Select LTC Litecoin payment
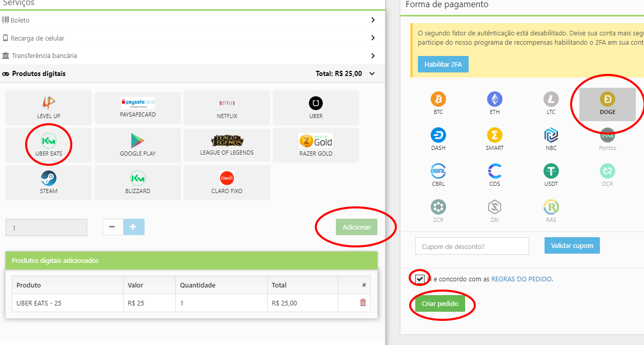Image resolution: width=644 pixels, height=345 pixels. 551,103
